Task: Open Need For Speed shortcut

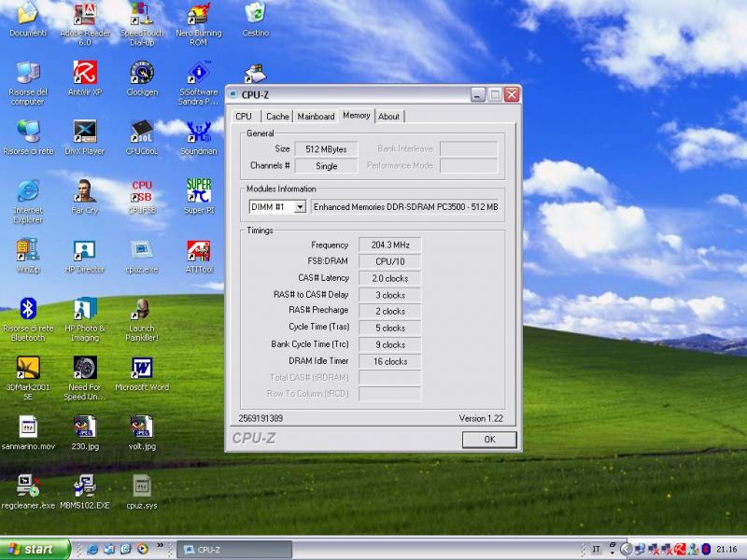Action: (x=85, y=379)
